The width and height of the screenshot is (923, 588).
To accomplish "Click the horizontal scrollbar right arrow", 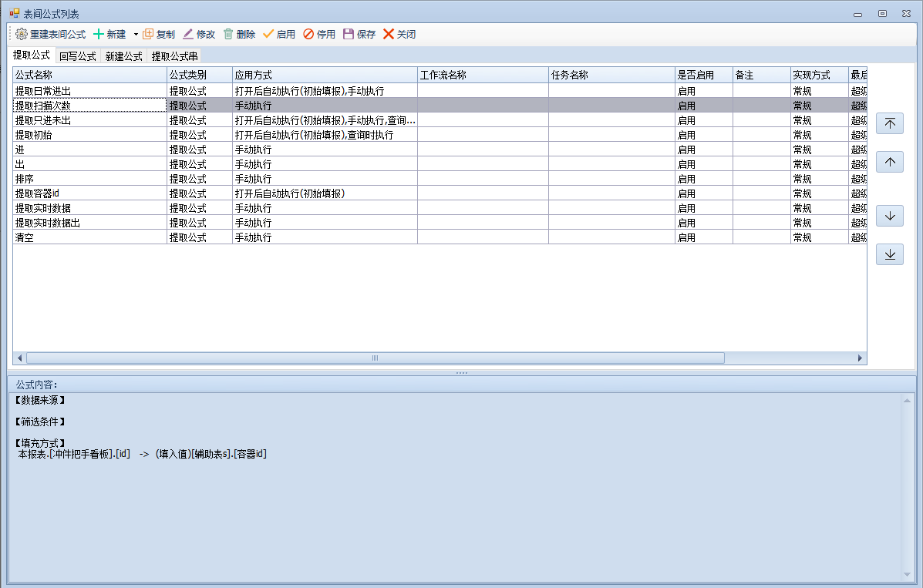I will click(861, 358).
